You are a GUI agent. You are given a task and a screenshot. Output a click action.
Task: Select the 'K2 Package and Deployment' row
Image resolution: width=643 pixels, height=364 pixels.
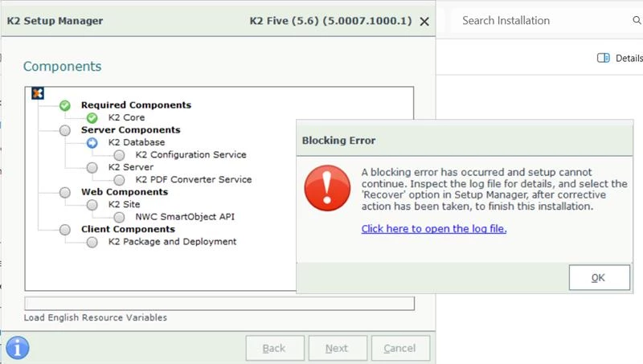(x=172, y=241)
